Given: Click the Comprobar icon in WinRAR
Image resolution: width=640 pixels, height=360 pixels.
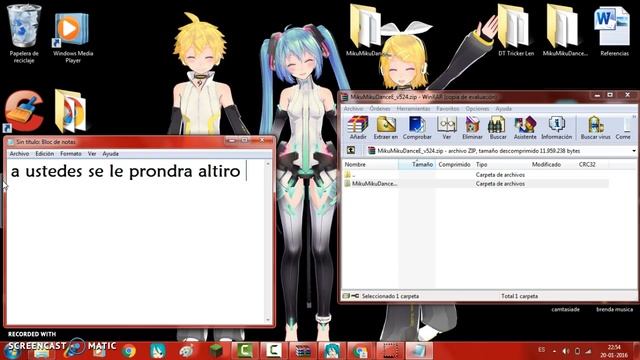Looking at the screenshot, I should coord(417,128).
